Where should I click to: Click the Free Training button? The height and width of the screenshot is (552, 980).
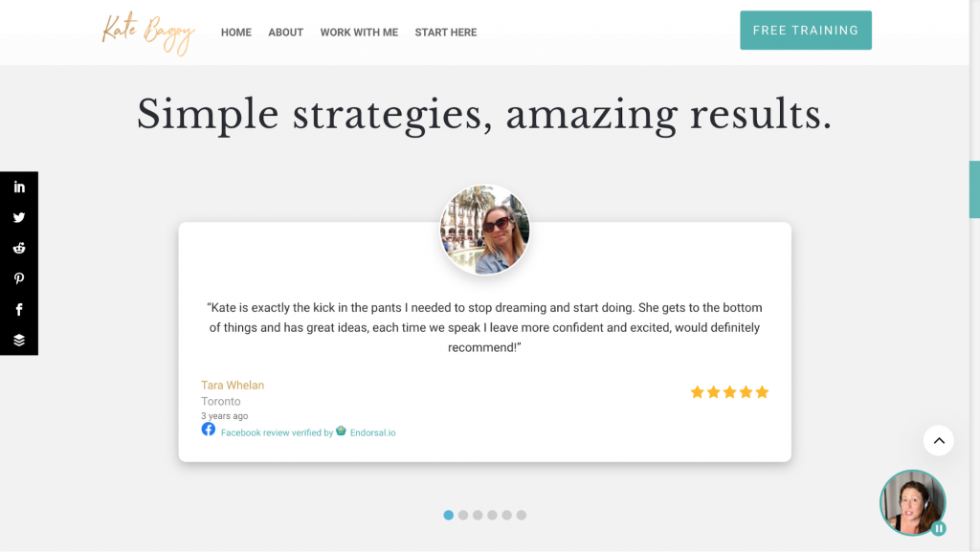(x=806, y=31)
